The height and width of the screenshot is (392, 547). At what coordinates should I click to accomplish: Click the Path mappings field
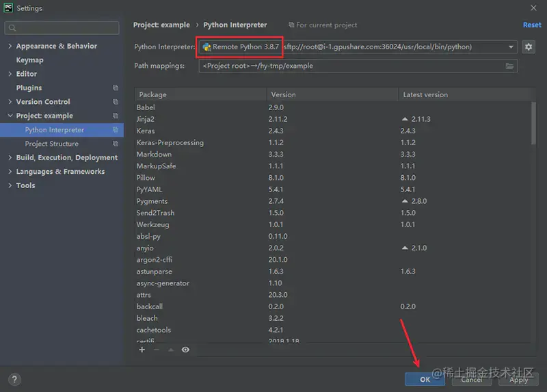click(358, 66)
